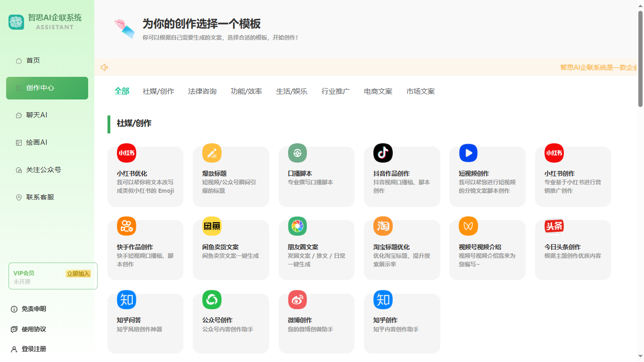This screenshot has height=362, width=644.
Task: Click the 抖音作品创作 TikTok icon
Action: coord(383,153)
